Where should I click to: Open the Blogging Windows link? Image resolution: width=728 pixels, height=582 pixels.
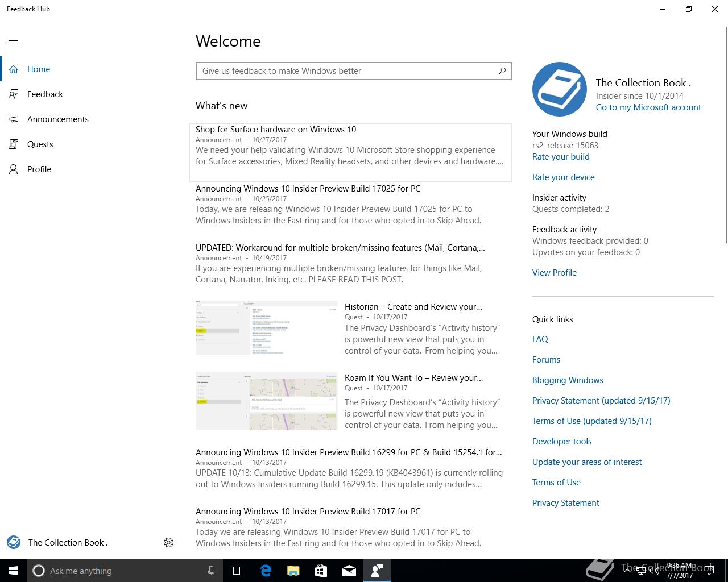[568, 380]
